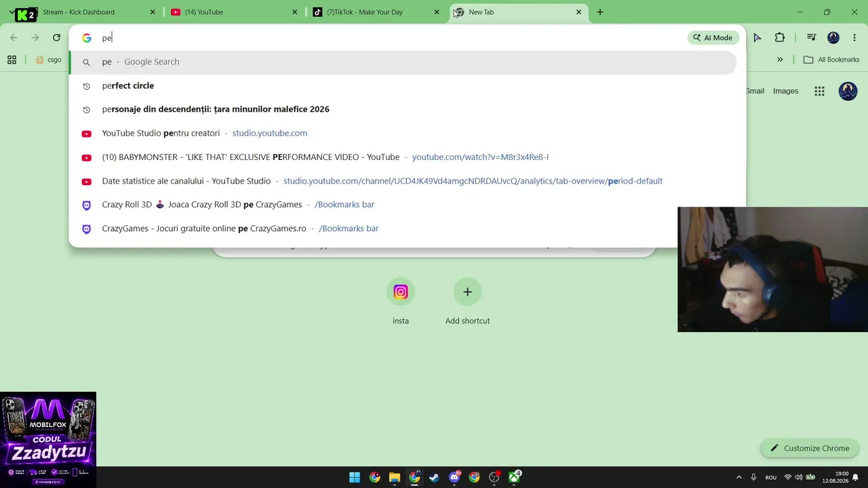Screen dimensions: 868x488
Task: Choose the 'perfect circle' history suggestion
Action: [403, 85]
